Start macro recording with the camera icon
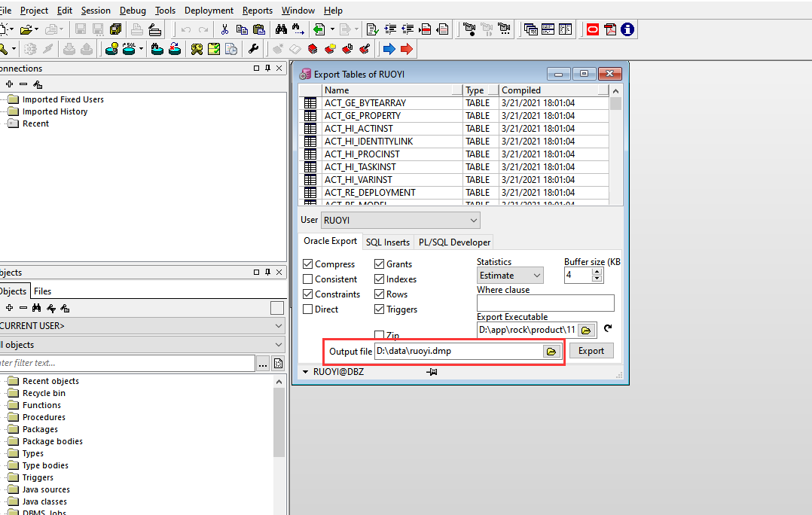 (469, 29)
